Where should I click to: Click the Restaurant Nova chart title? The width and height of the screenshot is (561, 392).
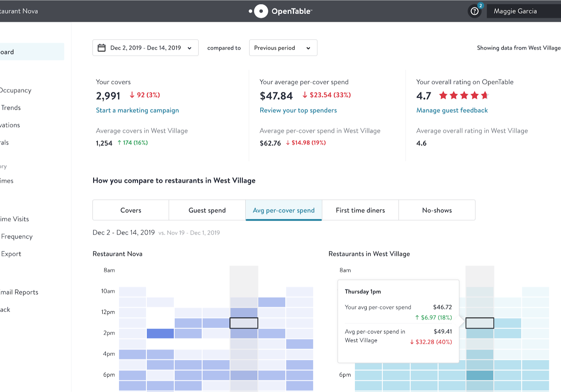point(118,254)
